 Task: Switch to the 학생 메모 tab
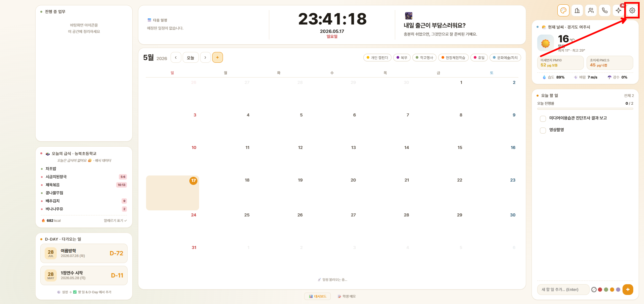pyautogui.click(x=347, y=296)
